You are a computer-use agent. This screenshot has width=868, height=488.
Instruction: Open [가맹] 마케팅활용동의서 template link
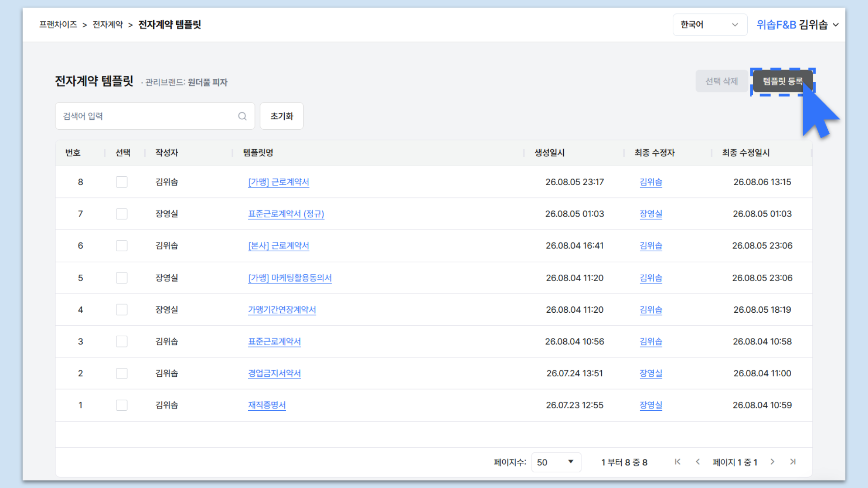(290, 277)
